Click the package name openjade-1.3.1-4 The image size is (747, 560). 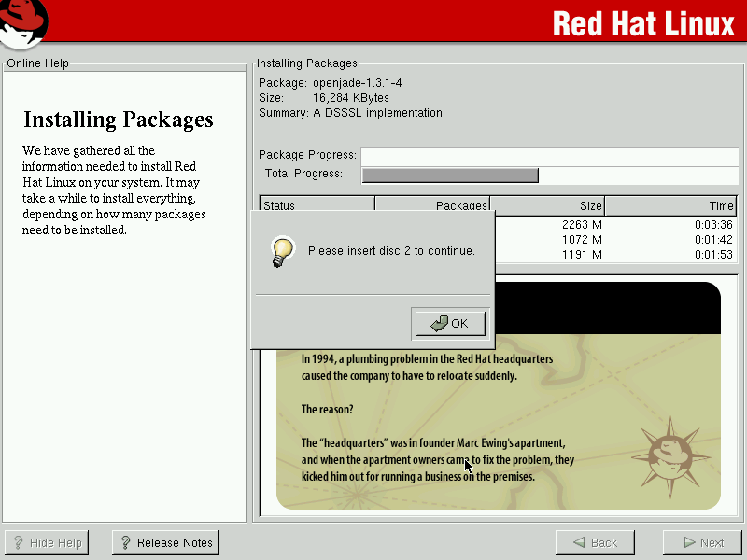358,83
